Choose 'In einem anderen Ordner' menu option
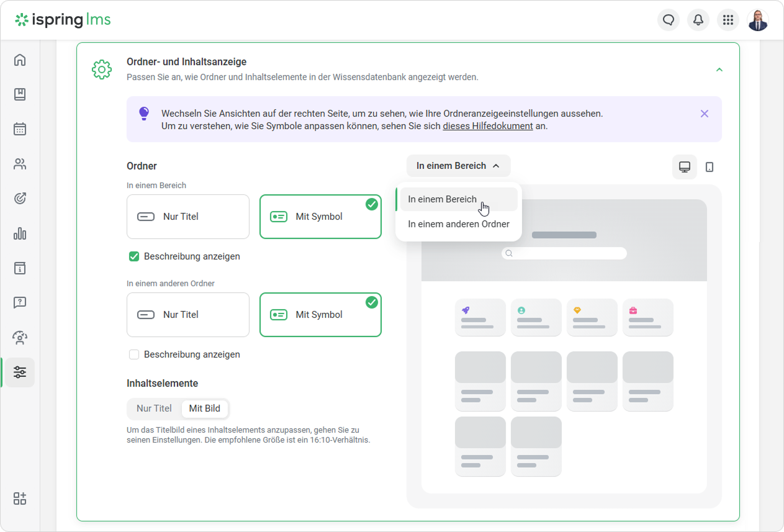 click(x=459, y=224)
